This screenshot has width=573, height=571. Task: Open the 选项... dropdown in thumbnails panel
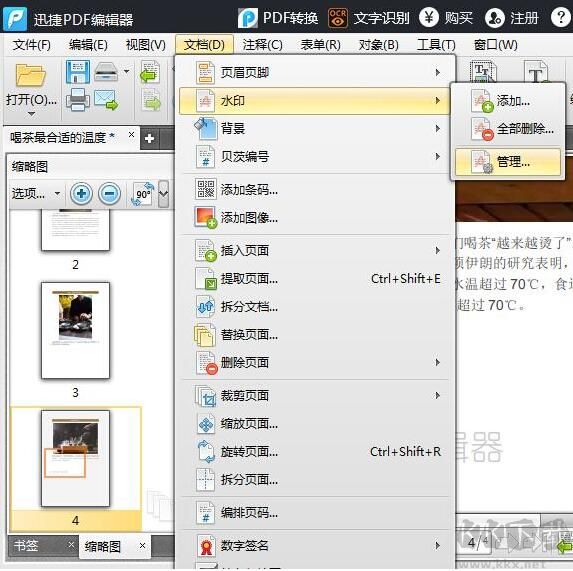coord(36,193)
